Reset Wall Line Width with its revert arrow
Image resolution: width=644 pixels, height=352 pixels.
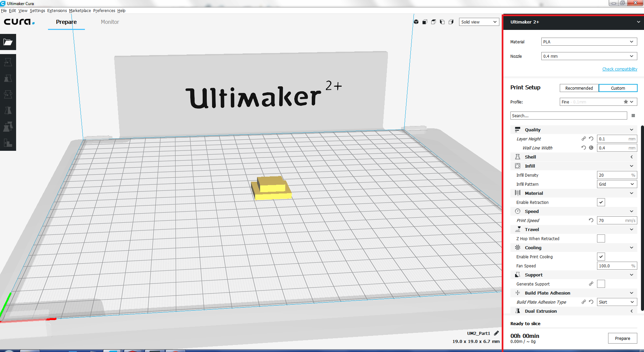(x=584, y=148)
